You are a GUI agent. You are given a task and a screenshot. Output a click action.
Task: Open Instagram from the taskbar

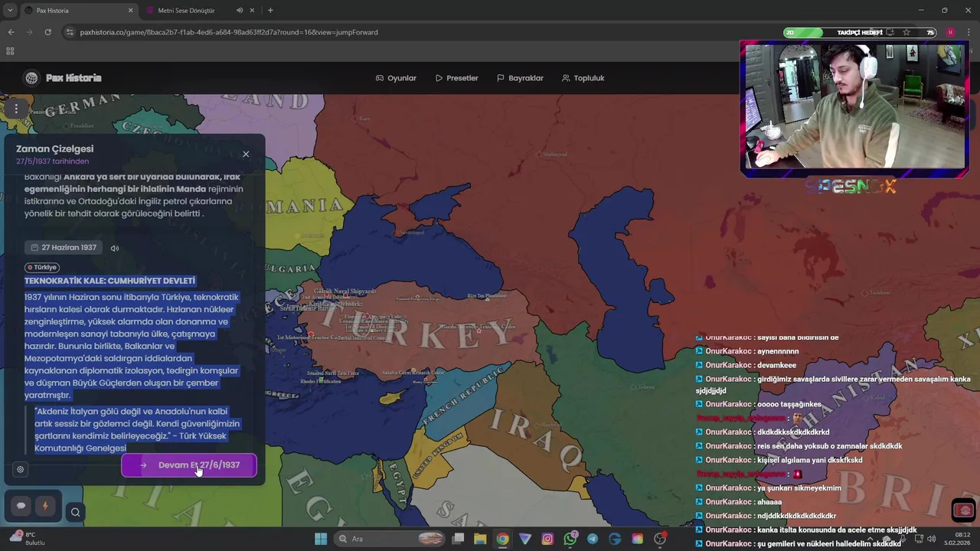547,539
